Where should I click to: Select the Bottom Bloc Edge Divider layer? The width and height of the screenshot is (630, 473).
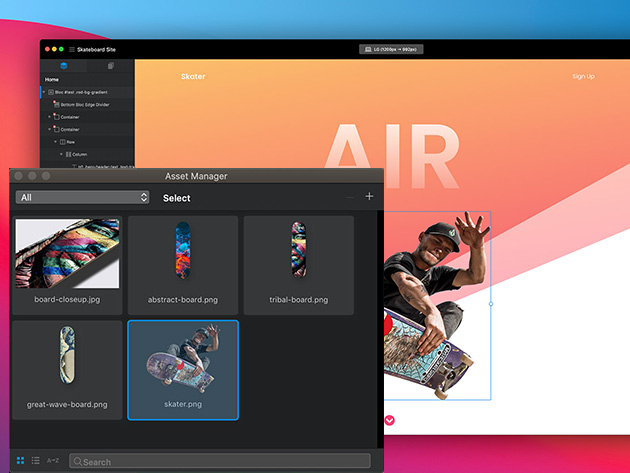click(x=87, y=104)
